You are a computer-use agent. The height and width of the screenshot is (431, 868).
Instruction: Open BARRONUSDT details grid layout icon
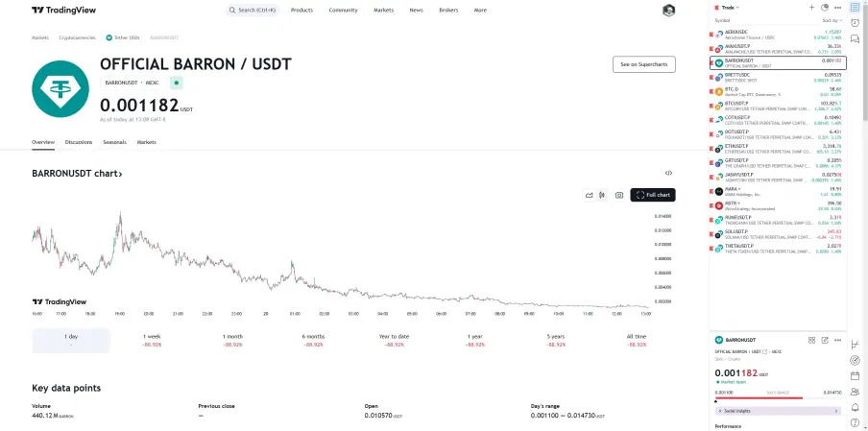[x=811, y=340]
